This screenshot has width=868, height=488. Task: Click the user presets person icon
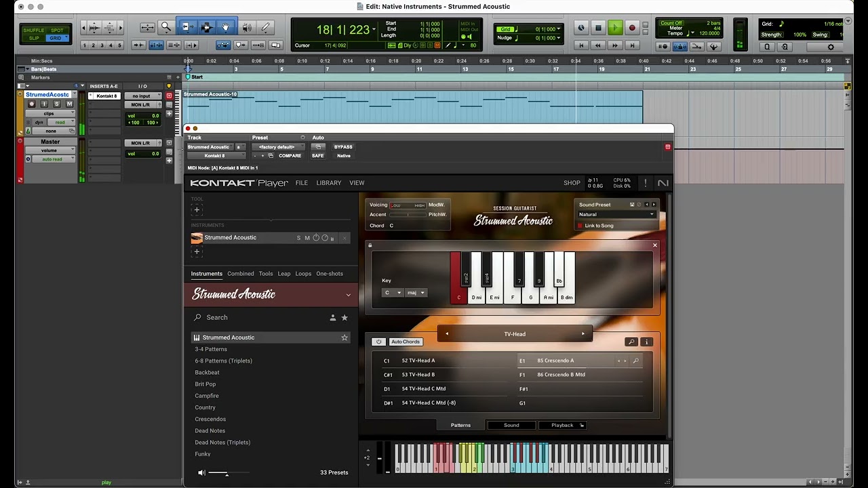[x=332, y=317]
